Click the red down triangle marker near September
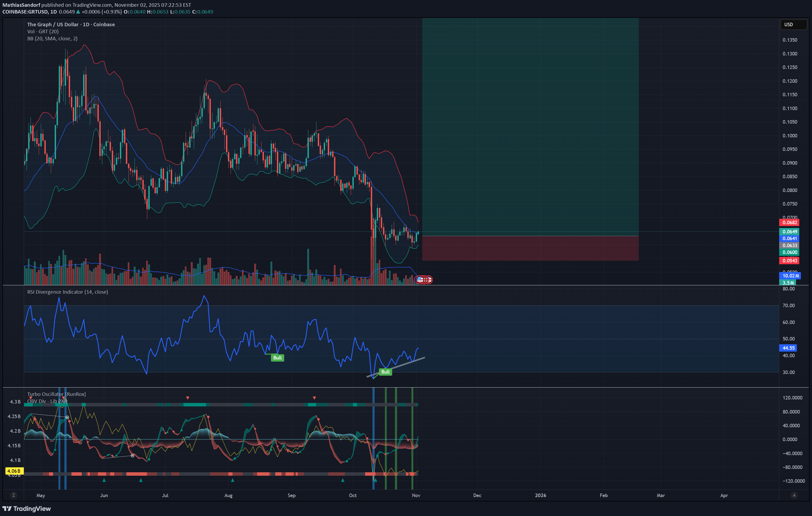 [314, 398]
